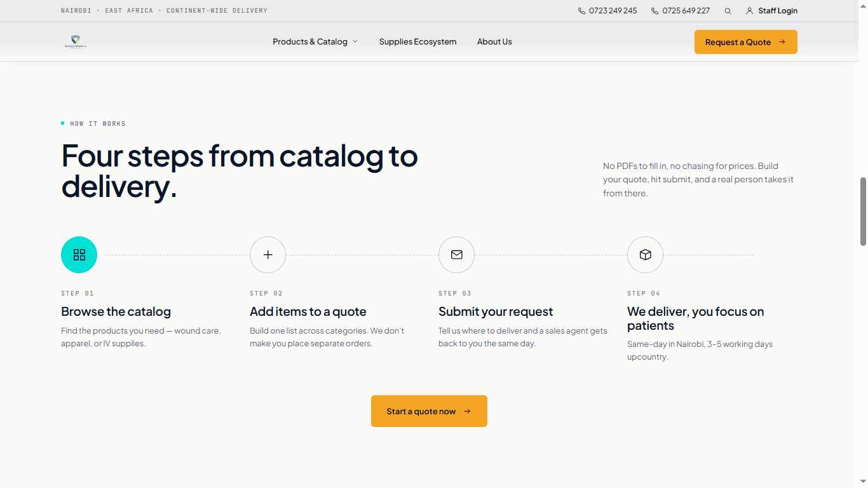Click the Browse the catalog heading
This screenshot has height=488, width=868.
(x=116, y=311)
